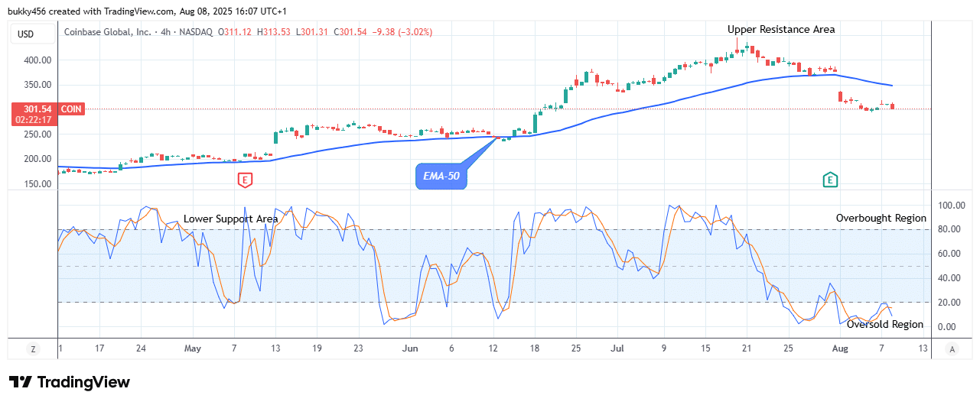This screenshot has width=980, height=405.
Task: Click the 350.00 price axis label
Action: pyautogui.click(x=38, y=85)
